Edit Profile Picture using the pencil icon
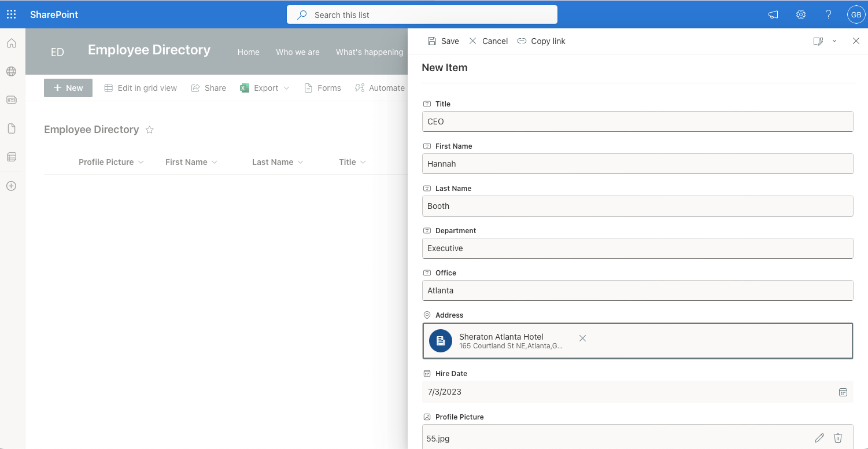This screenshot has width=868, height=449. 819,438
